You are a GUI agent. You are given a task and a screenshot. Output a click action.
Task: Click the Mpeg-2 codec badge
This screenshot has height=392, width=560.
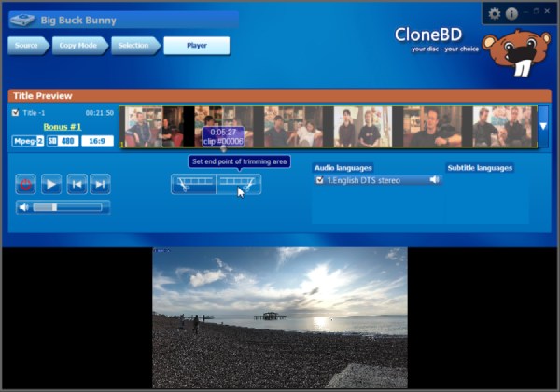[28, 141]
